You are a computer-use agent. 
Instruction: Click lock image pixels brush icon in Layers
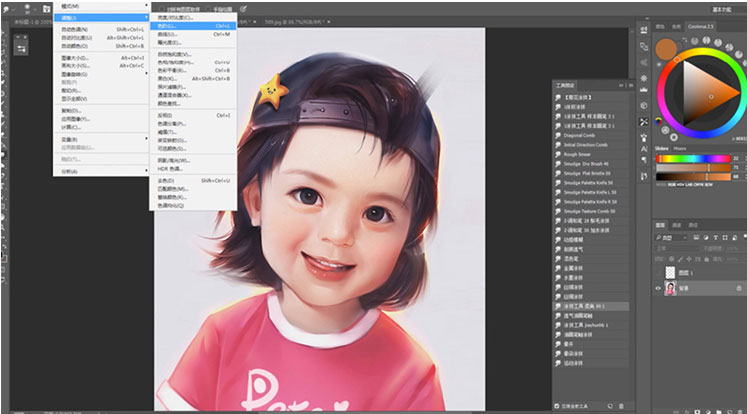coord(680,259)
